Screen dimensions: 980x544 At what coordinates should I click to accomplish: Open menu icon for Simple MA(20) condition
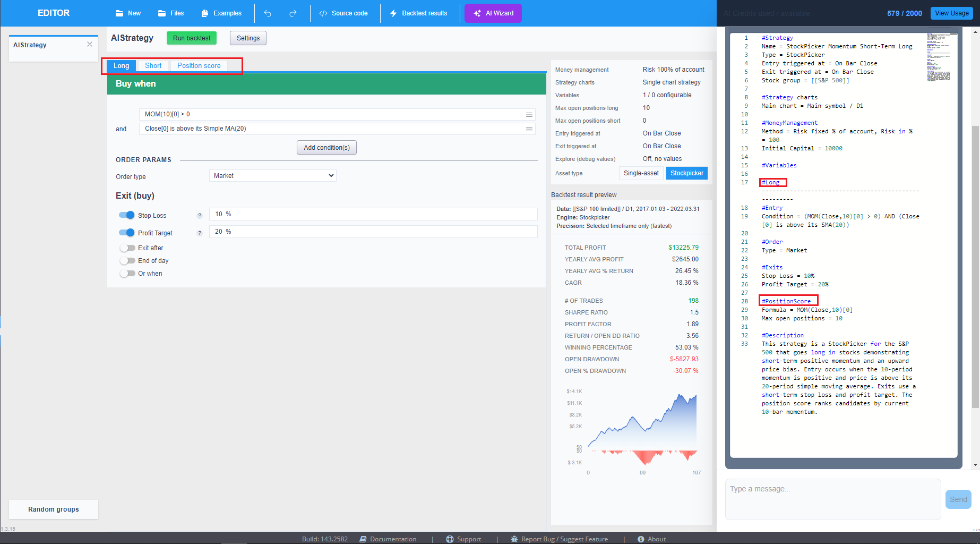[529, 129]
